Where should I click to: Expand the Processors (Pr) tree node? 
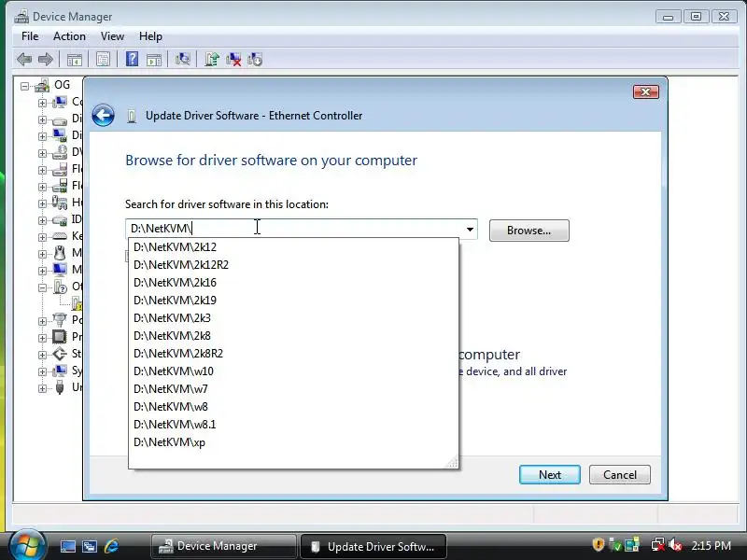click(42, 338)
